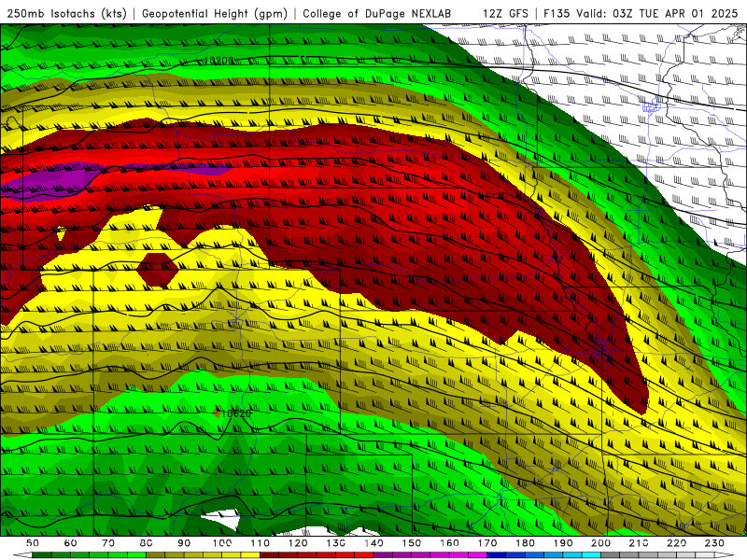Click the legend value 150
Viewport: 747px width, 560px height.
[411, 543]
